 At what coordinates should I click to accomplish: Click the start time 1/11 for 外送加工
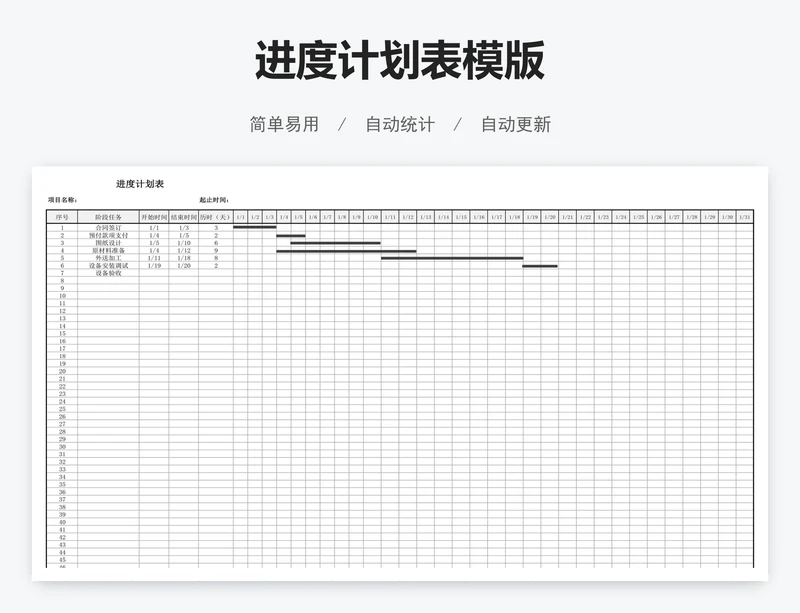154,258
